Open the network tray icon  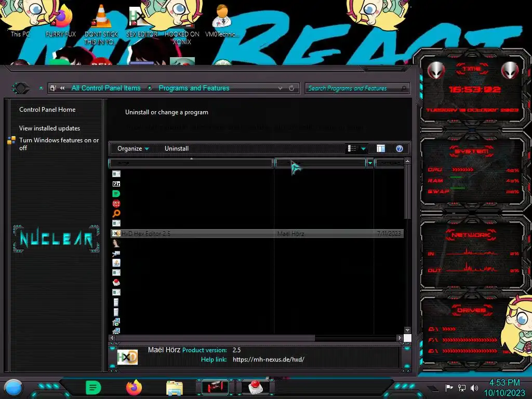tap(462, 388)
